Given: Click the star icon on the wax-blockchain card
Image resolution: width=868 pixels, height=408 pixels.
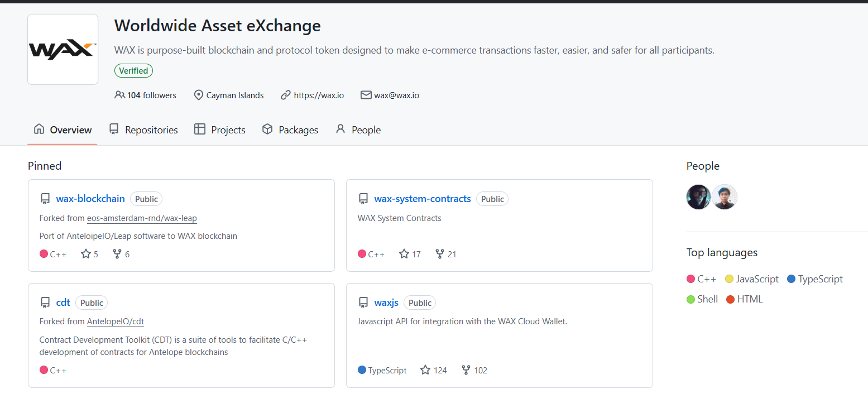Looking at the screenshot, I should 86,254.
